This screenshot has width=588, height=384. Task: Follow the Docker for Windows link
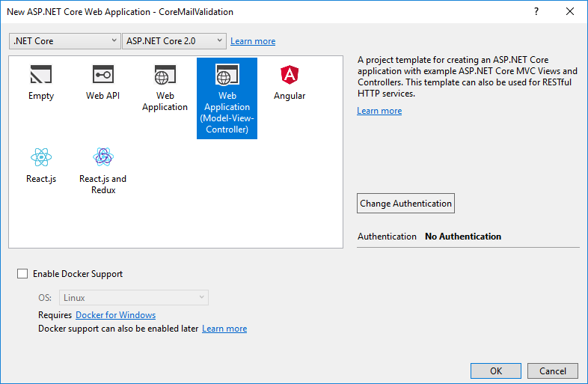coord(116,315)
